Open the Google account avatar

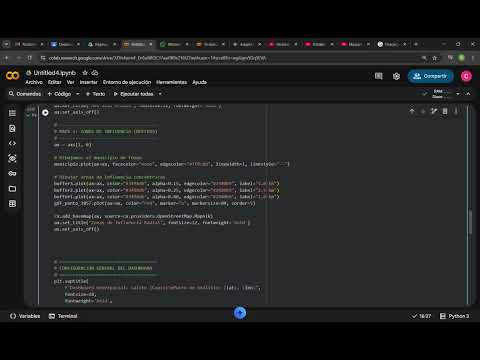click(466, 76)
